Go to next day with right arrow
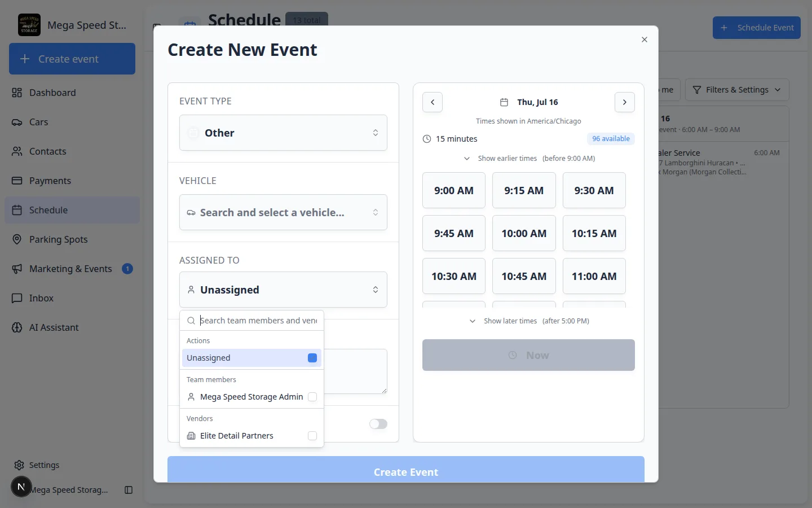The image size is (812, 508). [625, 102]
